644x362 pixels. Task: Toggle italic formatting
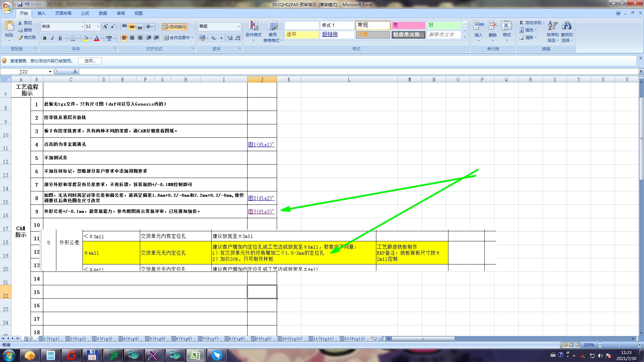click(x=52, y=38)
